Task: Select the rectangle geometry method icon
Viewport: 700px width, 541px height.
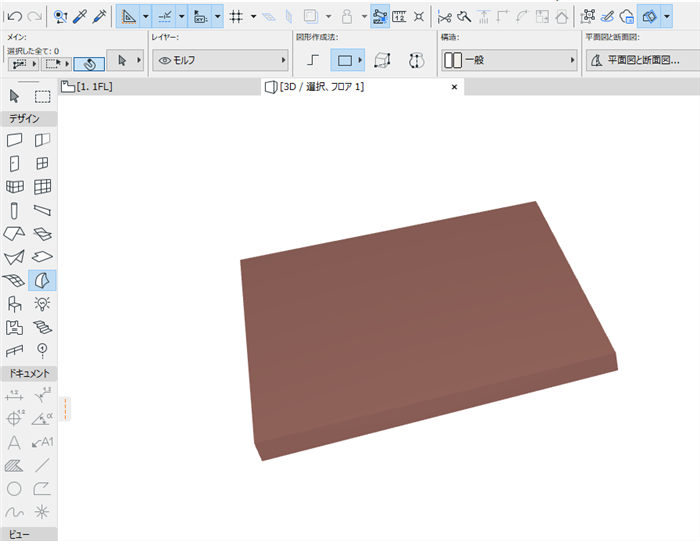Action: coord(347,60)
